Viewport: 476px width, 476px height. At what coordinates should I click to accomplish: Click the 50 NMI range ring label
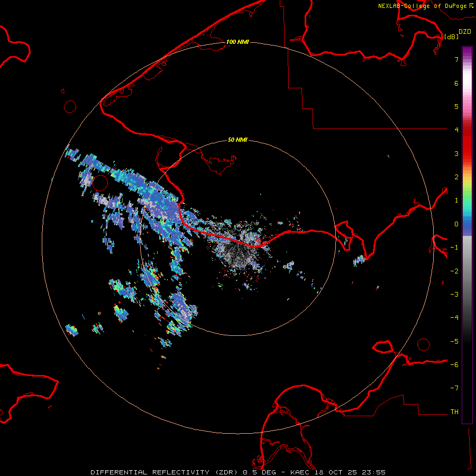[237, 140]
